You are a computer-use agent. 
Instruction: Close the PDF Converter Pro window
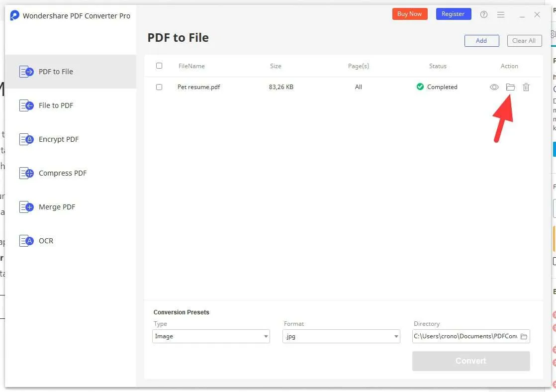pos(537,14)
